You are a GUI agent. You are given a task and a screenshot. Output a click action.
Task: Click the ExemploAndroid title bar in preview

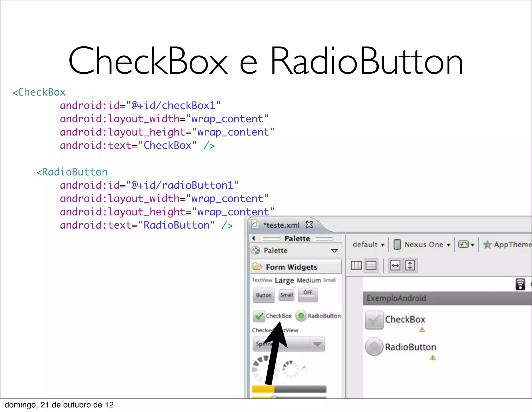447,298
